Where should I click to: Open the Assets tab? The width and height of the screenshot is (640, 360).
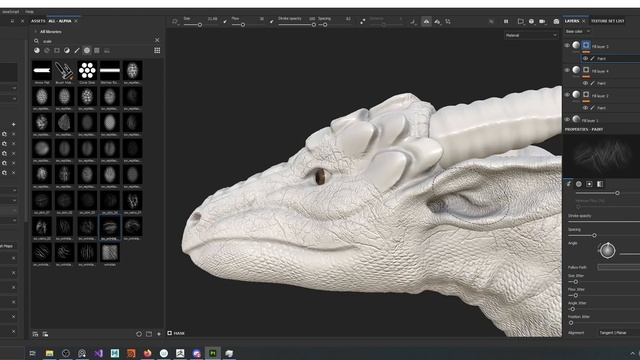pyautogui.click(x=38, y=21)
